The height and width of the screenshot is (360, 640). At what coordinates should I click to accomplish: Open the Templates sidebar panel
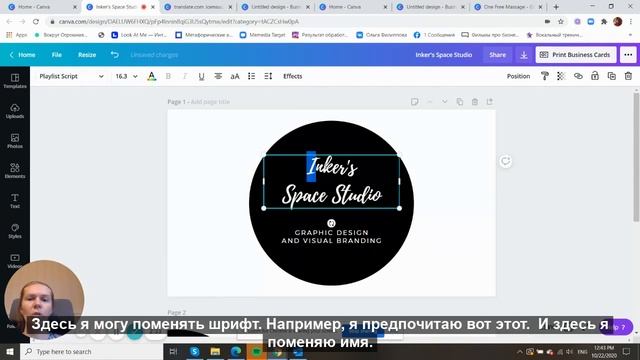[x=15, y=81]
